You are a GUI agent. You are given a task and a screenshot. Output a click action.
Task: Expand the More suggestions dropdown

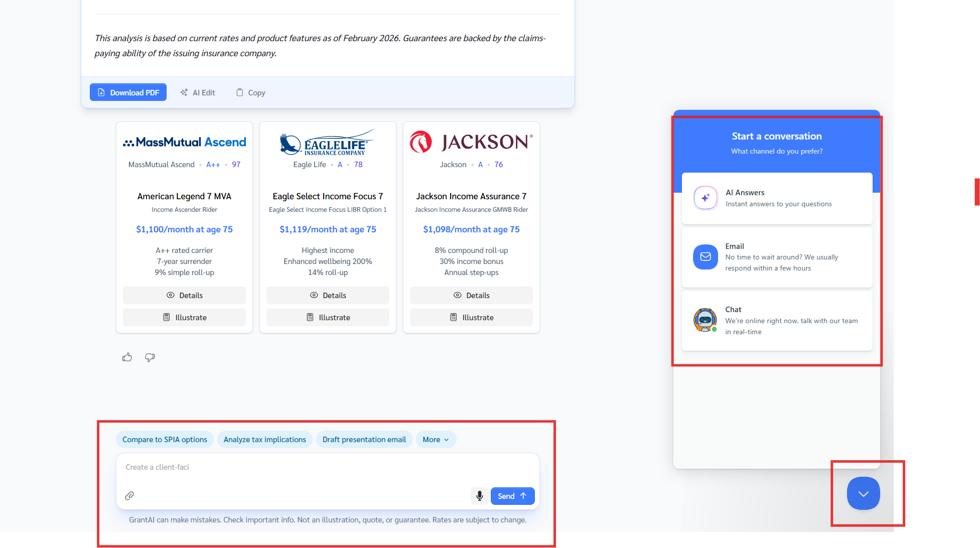tap(436, 440)
